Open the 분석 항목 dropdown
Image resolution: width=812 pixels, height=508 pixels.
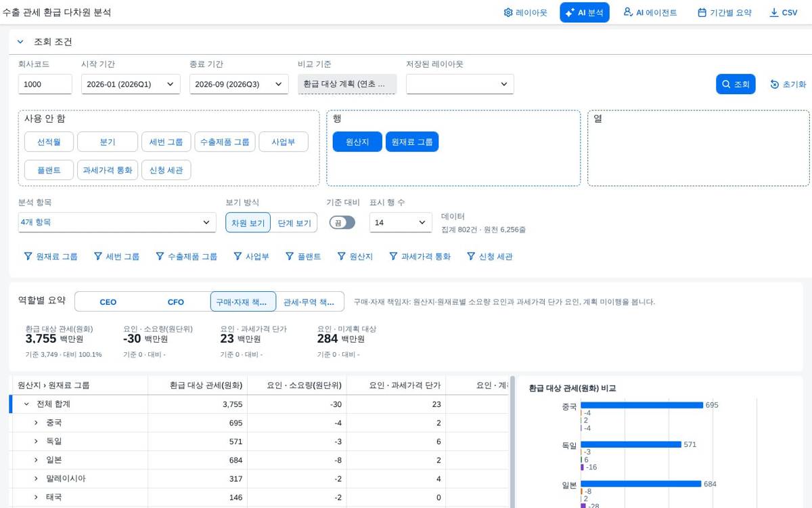117,222
